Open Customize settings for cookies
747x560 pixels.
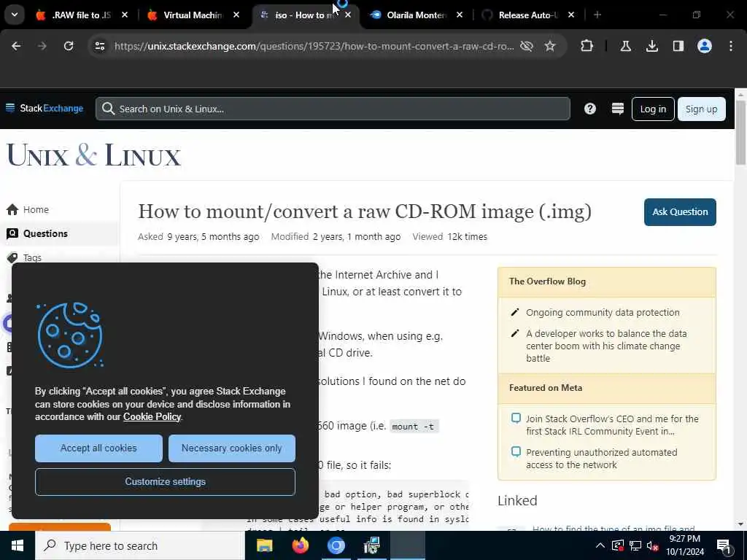pyautogui.click(x=165, y=481)
